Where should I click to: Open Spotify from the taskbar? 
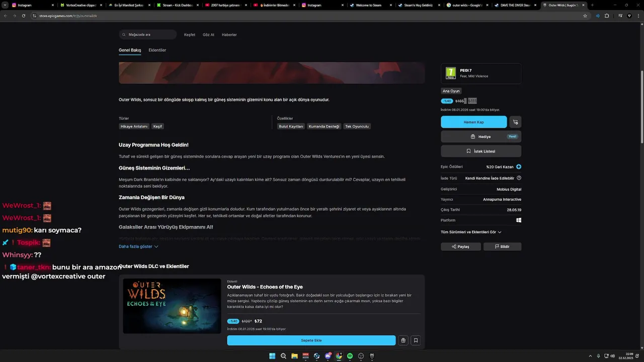click(x=350, y=356)
